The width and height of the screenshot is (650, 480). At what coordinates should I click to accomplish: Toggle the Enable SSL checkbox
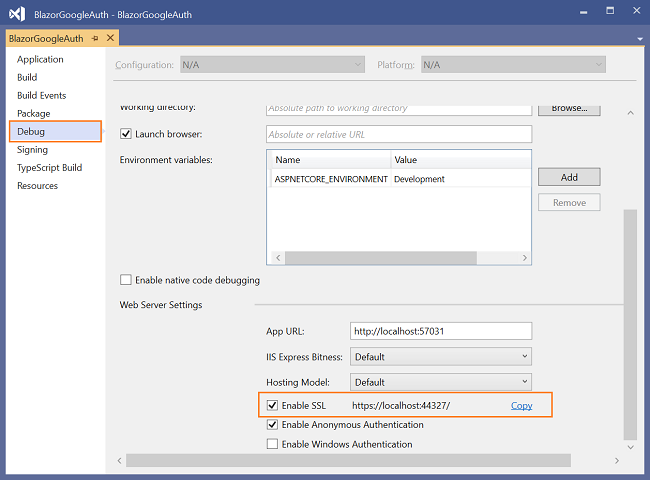[x=272, y=405]
